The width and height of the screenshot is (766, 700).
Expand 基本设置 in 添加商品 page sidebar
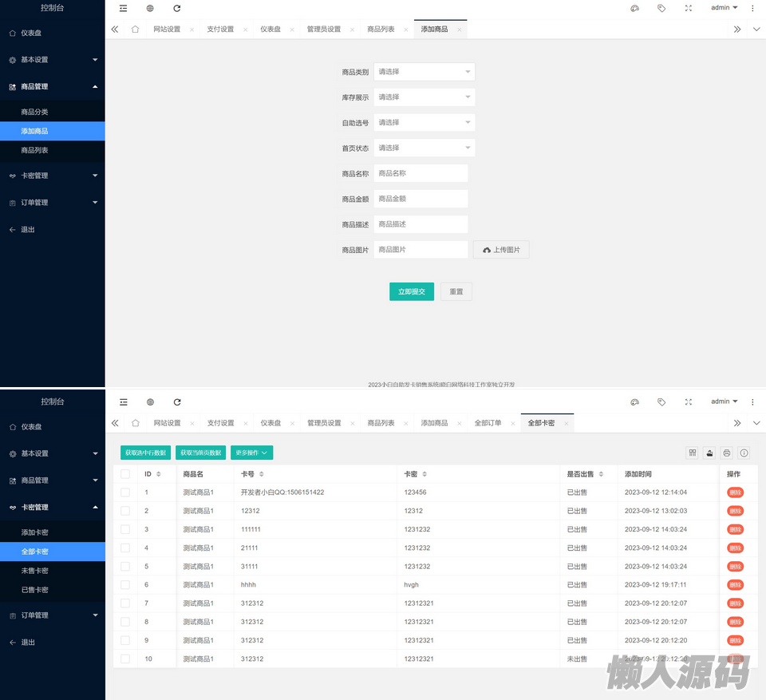point(53,60)
